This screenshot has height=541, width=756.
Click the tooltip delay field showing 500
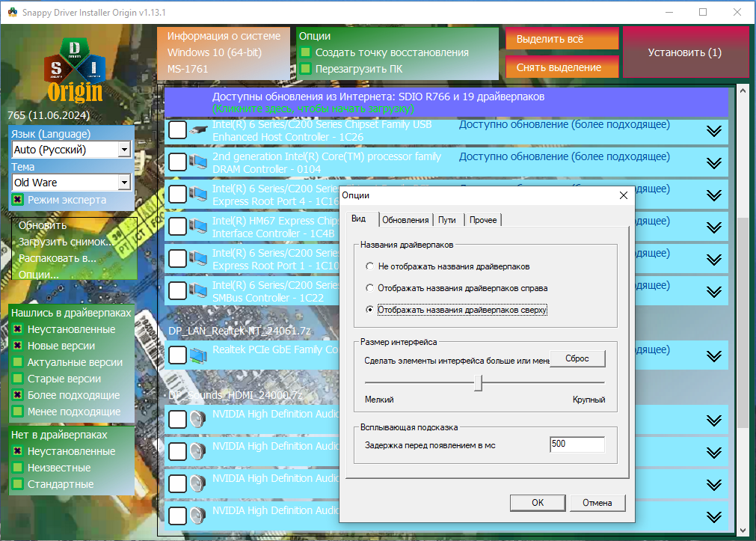click(x=577, y=444)
